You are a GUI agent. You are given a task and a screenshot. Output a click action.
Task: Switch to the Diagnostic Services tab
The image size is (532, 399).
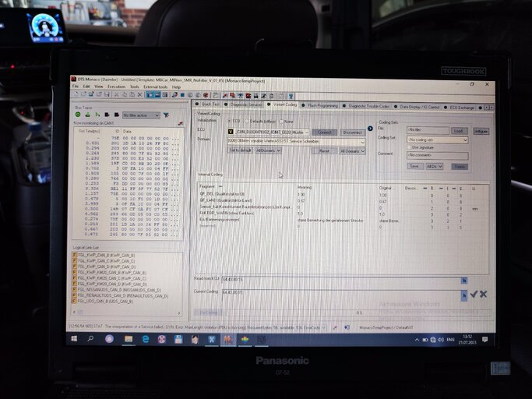[243, 104]
